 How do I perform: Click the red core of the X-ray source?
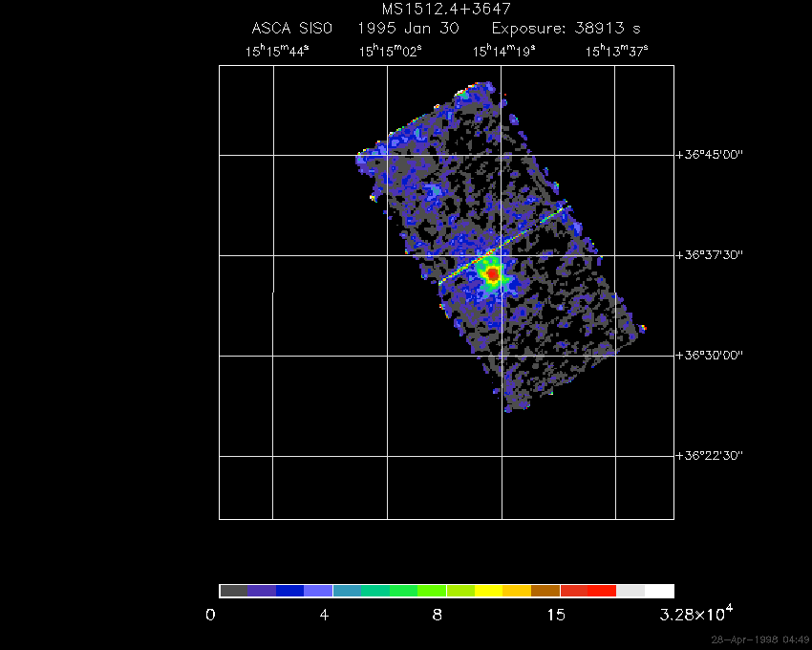point(493,275)
